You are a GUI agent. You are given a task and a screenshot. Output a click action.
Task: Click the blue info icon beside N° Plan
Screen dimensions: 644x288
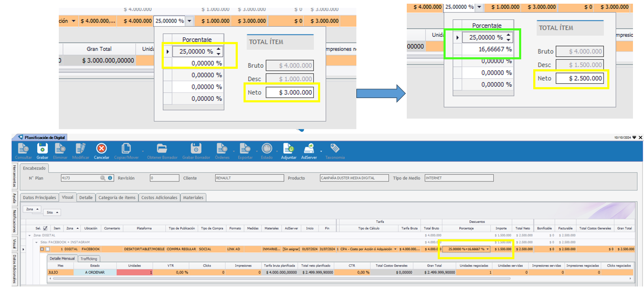pyautogui.click(x=110, y=178)
